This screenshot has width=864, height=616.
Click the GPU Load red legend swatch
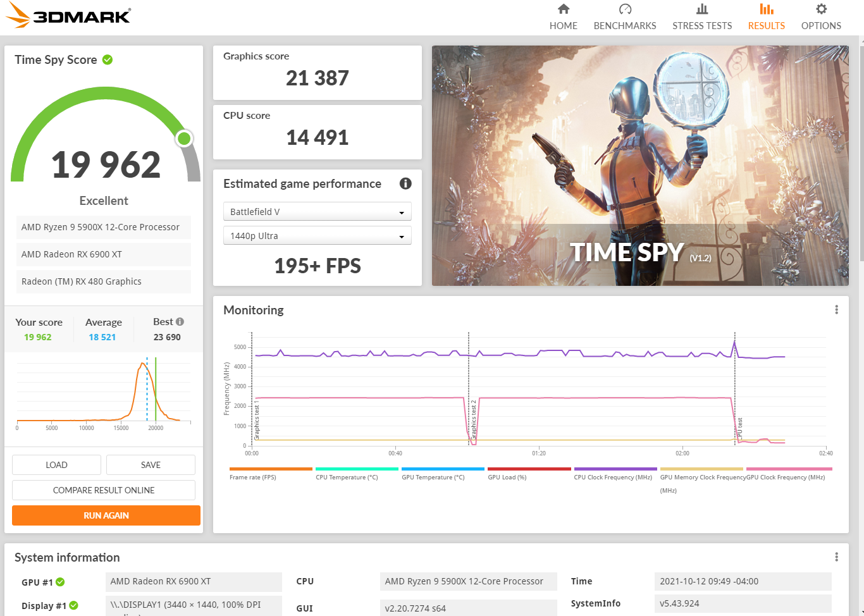click(x=529, y=469)
